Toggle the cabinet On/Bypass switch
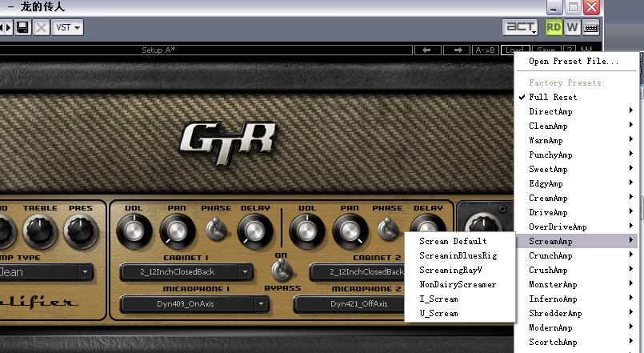 281,271
